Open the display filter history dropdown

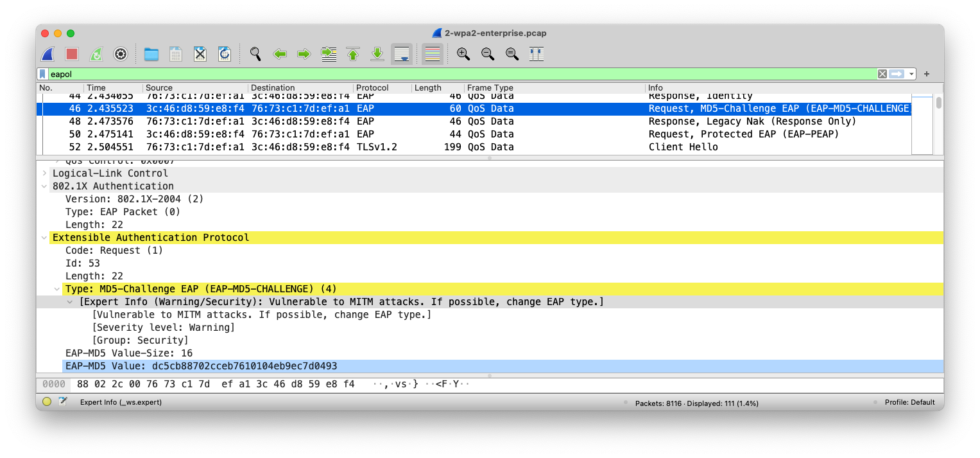click(911, 74)
